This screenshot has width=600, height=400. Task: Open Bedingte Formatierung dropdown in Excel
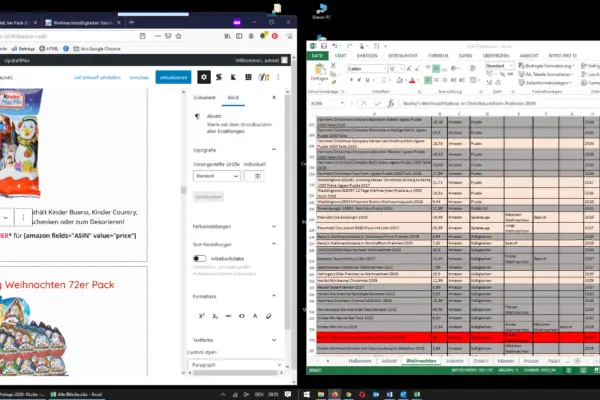tap(546, 66)
